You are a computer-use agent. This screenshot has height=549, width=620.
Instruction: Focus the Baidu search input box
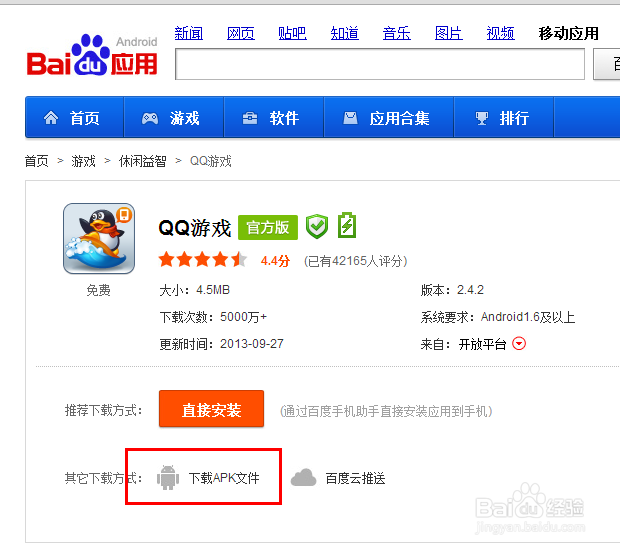tap(380, 64)
